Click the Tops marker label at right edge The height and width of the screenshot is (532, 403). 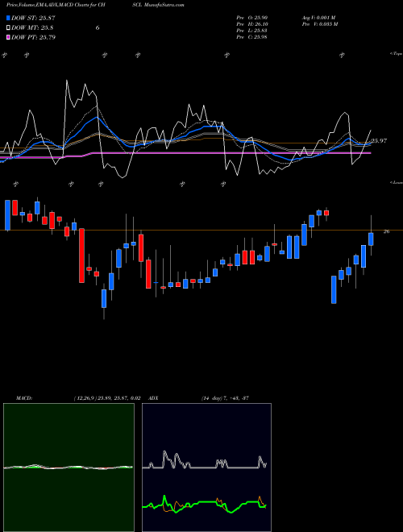click(x=397, y=54)
